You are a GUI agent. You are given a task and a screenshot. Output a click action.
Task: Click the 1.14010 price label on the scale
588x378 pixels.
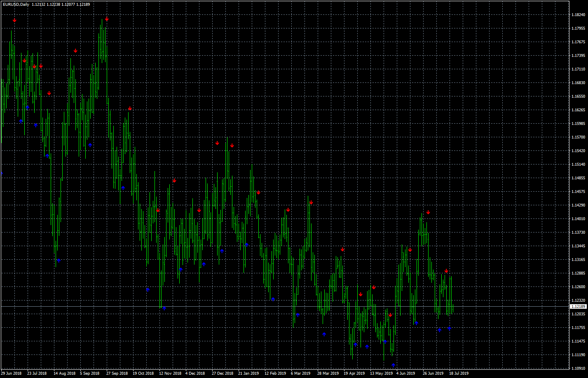(x=579, y=219)
